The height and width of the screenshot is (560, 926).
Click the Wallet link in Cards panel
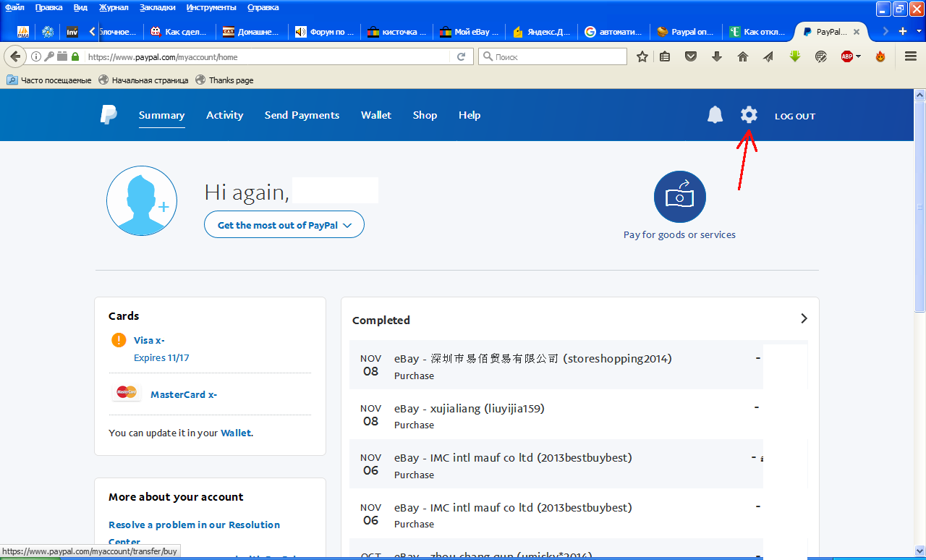pos(236,433)
